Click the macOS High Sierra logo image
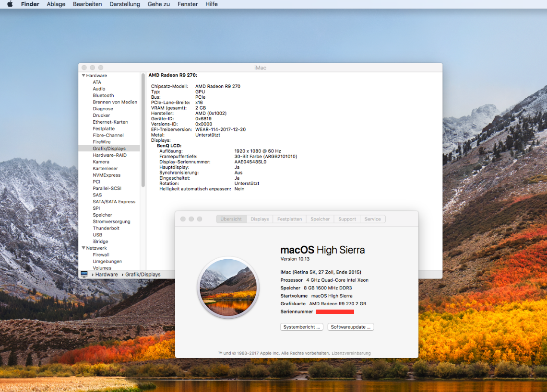This screenshot has height=392, width=547. [x=228, y=288]
